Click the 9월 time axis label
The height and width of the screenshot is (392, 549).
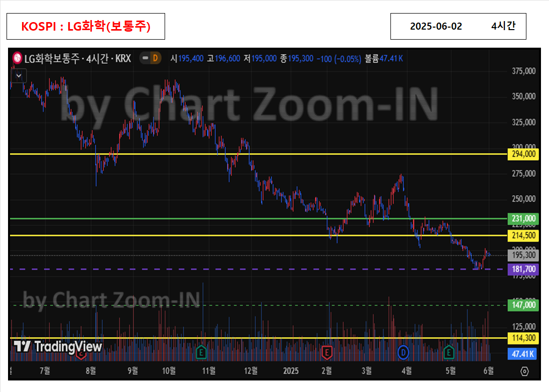(132, 370)
